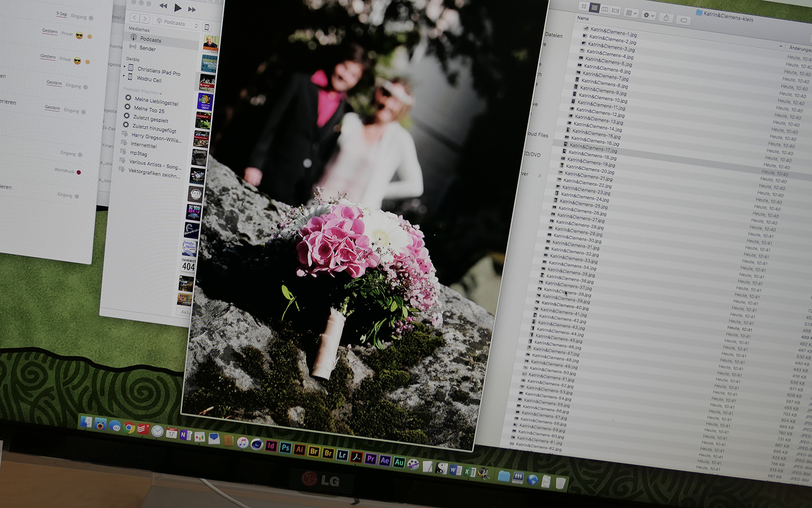Open OneNote from the Dock
This screenshot has height=508, width=812.
pos(186,435)
